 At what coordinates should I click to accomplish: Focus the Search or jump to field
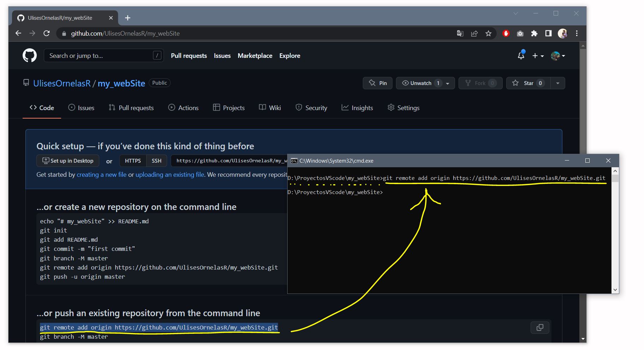point(104,55)
